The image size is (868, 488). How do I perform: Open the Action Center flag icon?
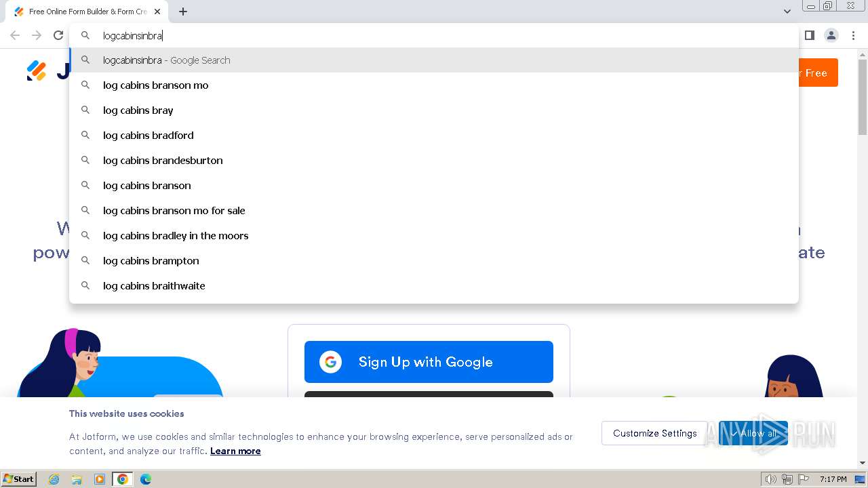[804, 479]
